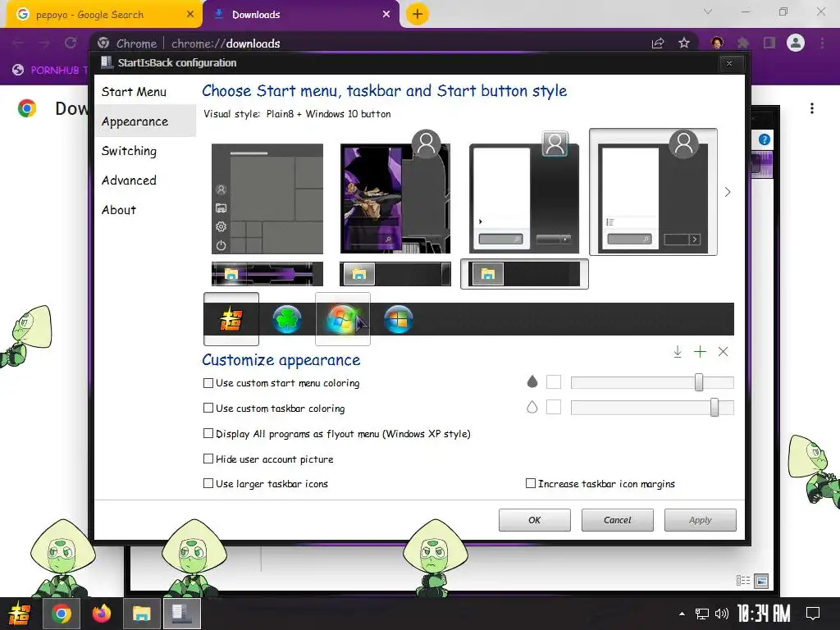Open the volume tray icon
Image resolution: width=840 pixels, height=630 pixels.
[x=722, y=614]
